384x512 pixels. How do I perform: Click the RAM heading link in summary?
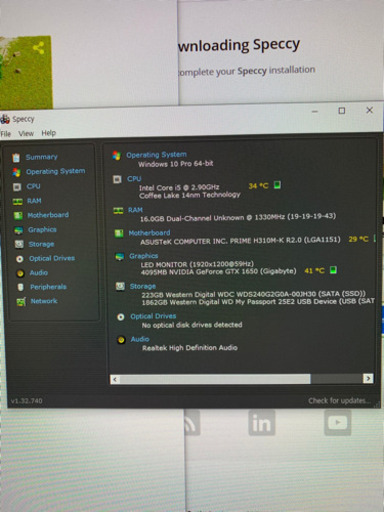coord(135,210)
